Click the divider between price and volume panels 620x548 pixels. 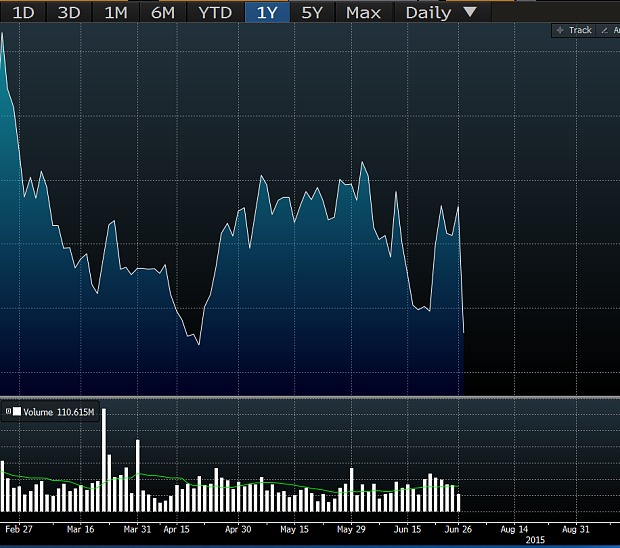(310, 397)
